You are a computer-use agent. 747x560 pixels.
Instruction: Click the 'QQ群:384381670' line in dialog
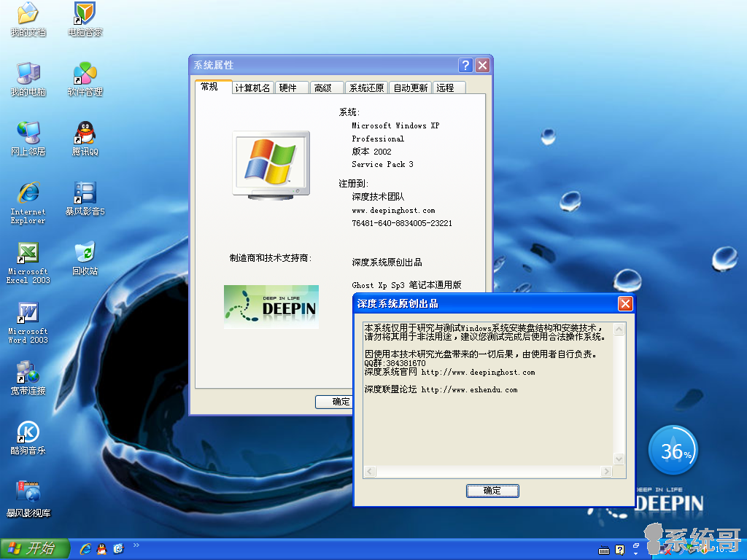coord(395,363)
